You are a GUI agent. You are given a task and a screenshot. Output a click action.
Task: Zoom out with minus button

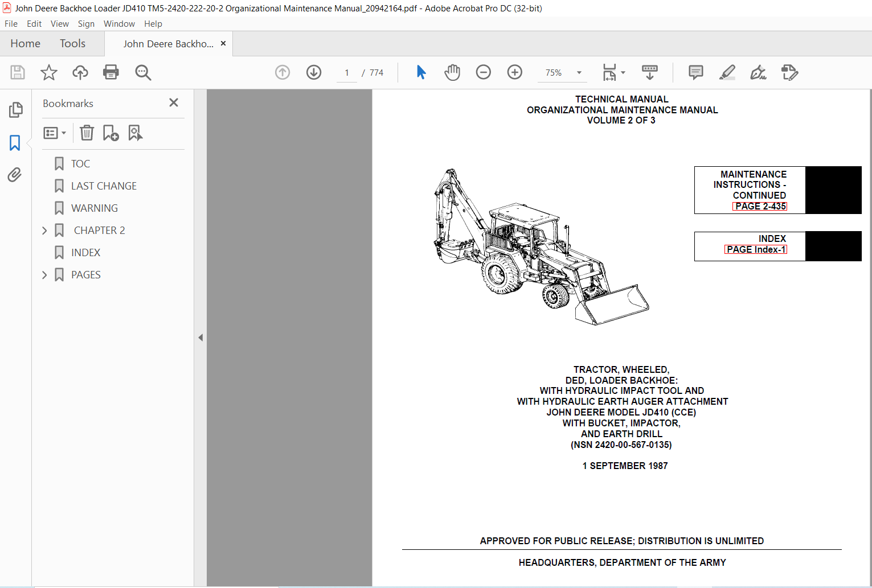(x=484, y=72)
